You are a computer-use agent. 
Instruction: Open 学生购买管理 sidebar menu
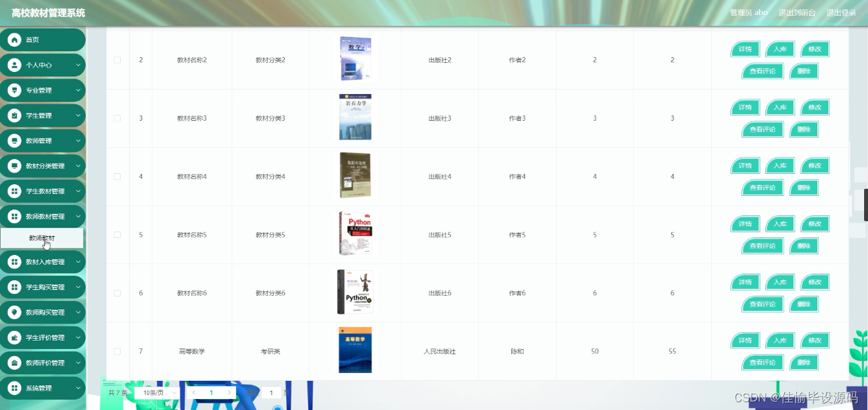pyautogui.click(x=42, y=287)
